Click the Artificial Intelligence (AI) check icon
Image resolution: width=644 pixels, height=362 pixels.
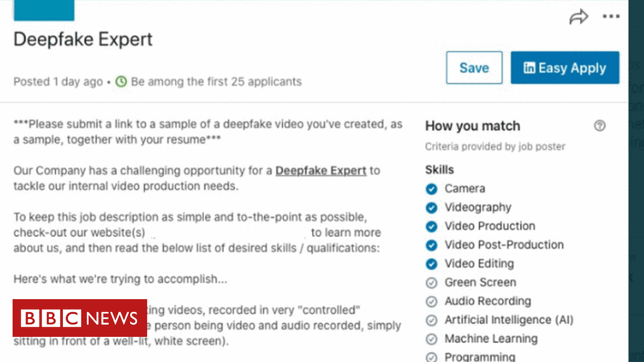pyautogui.click(x=431, y=321)
